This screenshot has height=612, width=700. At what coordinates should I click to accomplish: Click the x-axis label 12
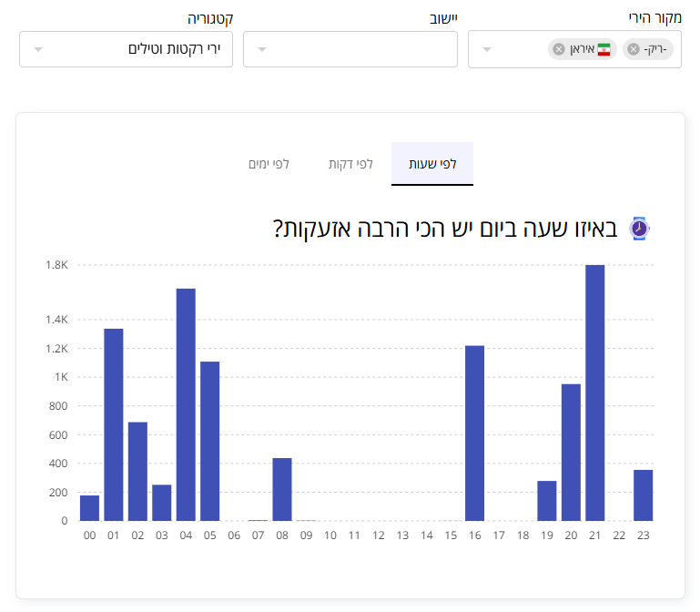378,535
